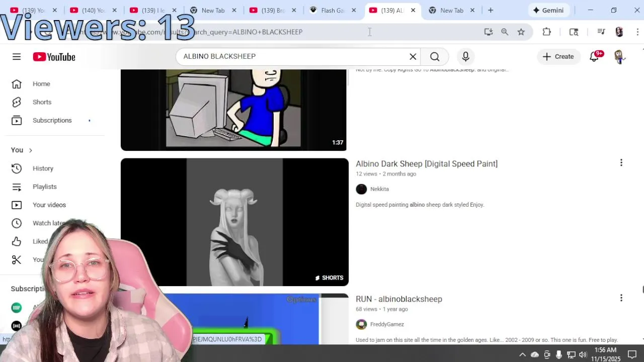Screen dimensions: 644x362
Task: Open the account avatar menu
Action: coord(619,57)
